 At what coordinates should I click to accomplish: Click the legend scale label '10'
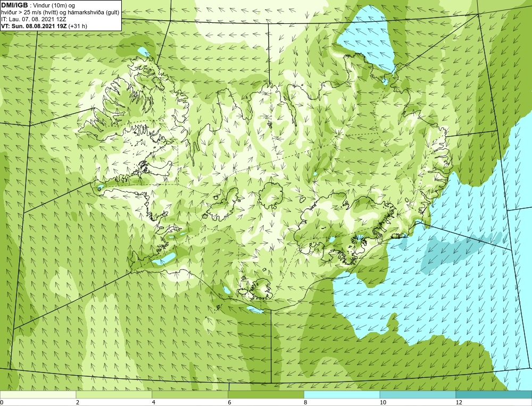tap(383, 402)
